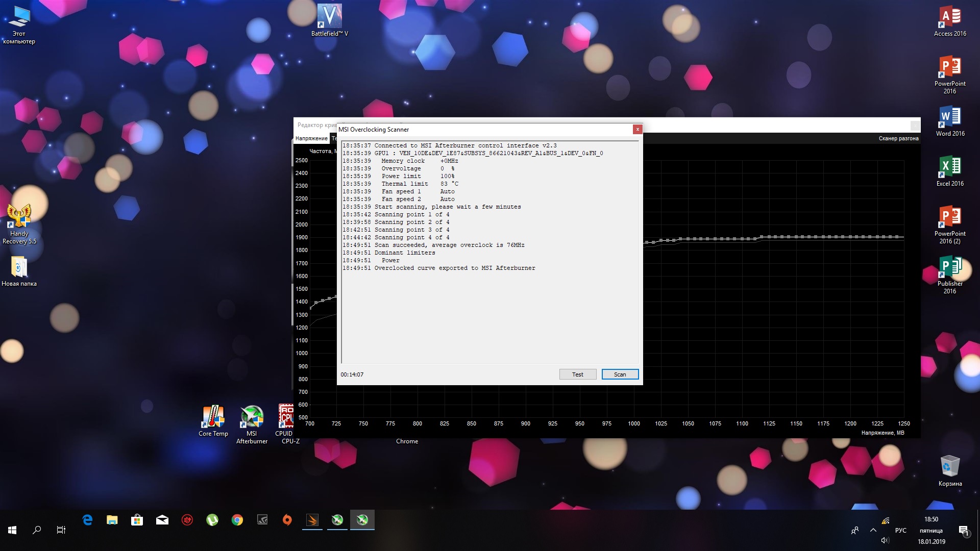Launch Google Chrome from taskbar

(237, 520)
